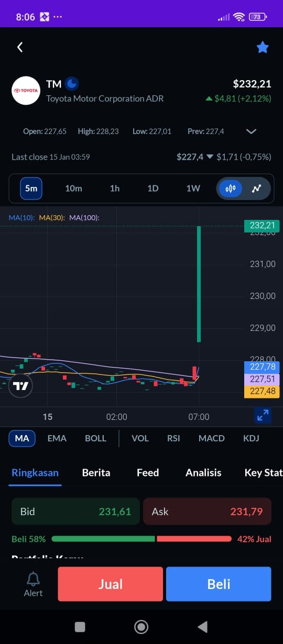
Task: Tap the notification icon next to 8:06
Action: (45, 17)
